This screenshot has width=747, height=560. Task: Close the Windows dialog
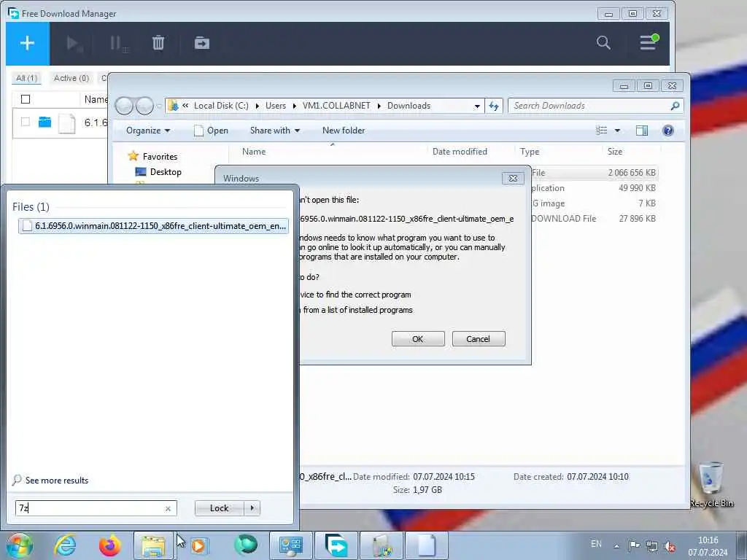click(x=513, y=178)
